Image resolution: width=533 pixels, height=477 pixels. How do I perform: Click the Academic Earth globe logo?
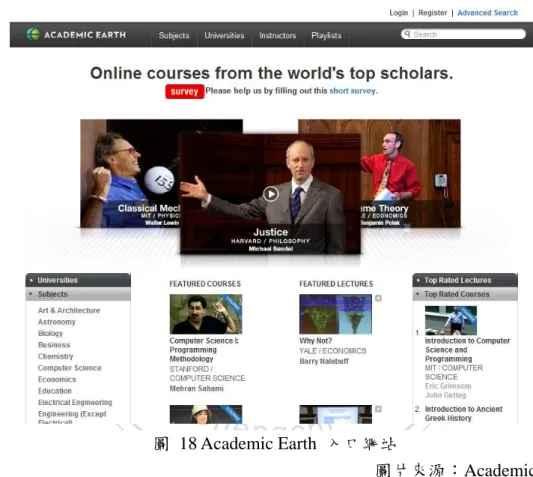(x=33, y=34)
